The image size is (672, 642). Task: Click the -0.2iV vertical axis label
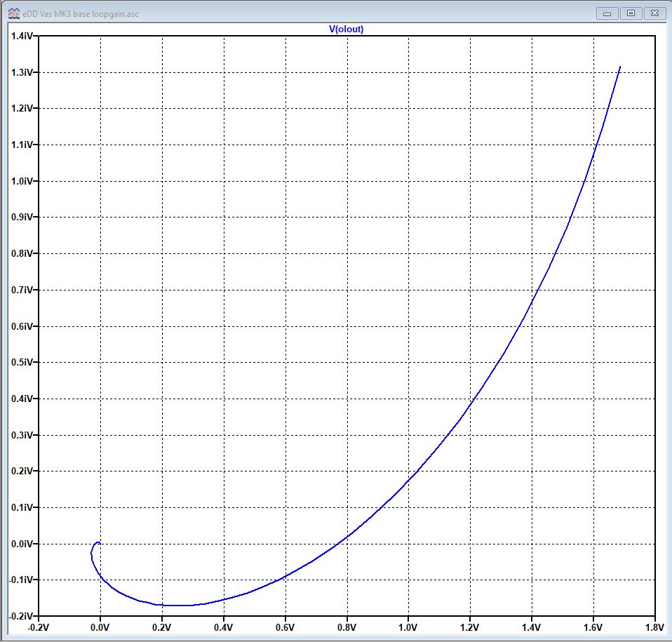coord(21,616)
